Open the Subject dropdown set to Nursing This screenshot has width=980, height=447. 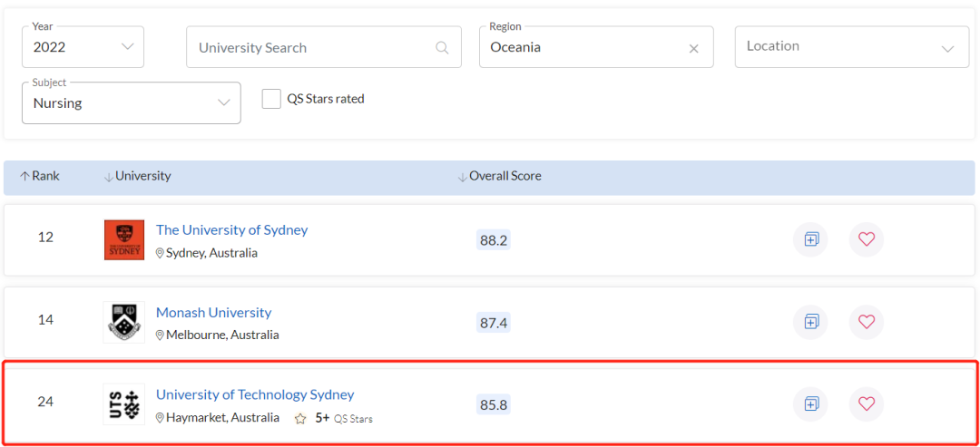coord(132,103)
